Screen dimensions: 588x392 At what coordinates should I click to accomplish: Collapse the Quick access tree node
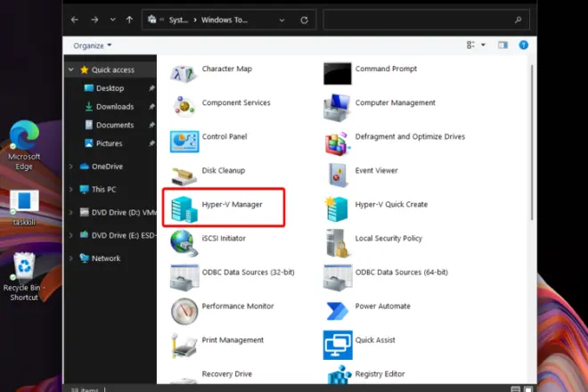point(71,69)
